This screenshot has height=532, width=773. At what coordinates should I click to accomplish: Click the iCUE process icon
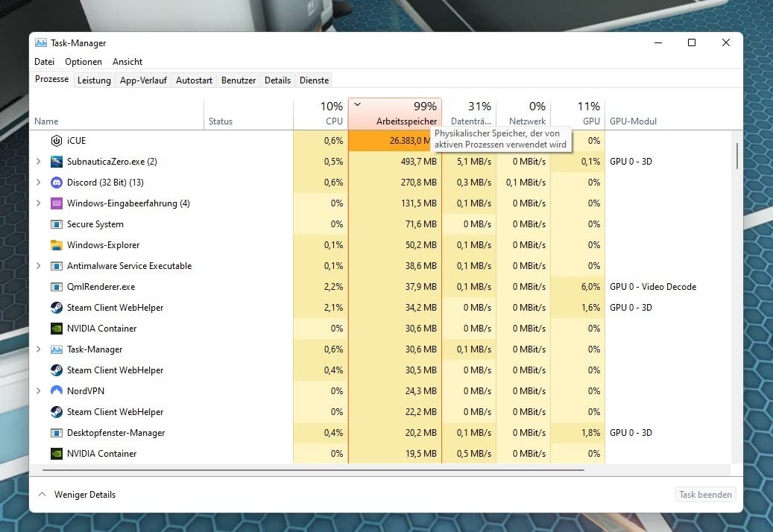point(57,141)
